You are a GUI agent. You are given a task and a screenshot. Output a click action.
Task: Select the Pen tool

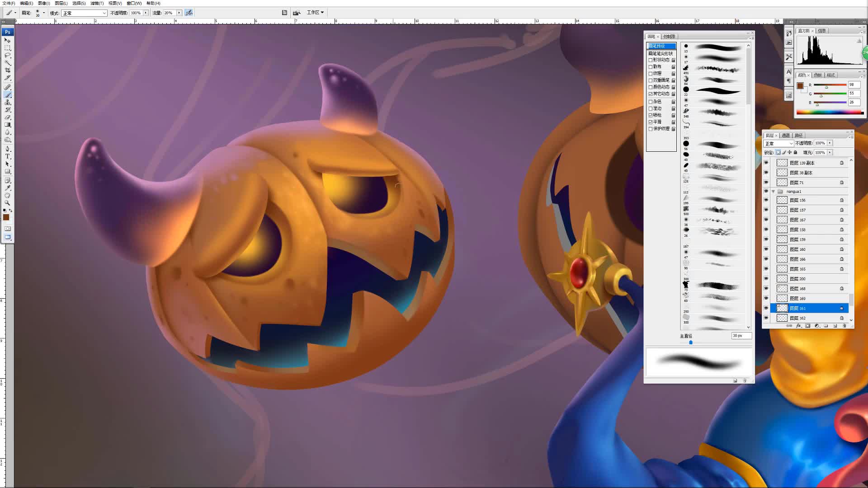[7, 149]
